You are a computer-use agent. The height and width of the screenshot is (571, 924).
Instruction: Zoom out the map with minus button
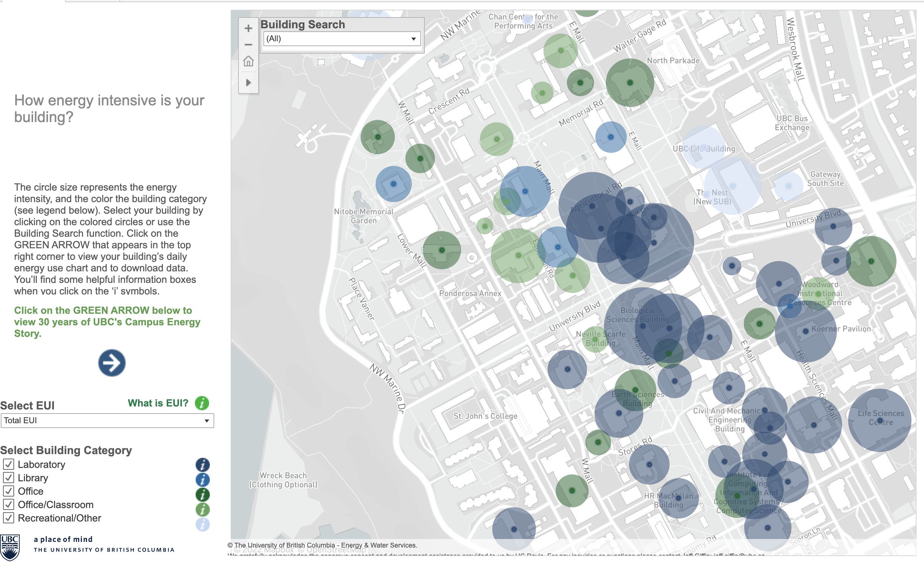(x=248, y=45)
